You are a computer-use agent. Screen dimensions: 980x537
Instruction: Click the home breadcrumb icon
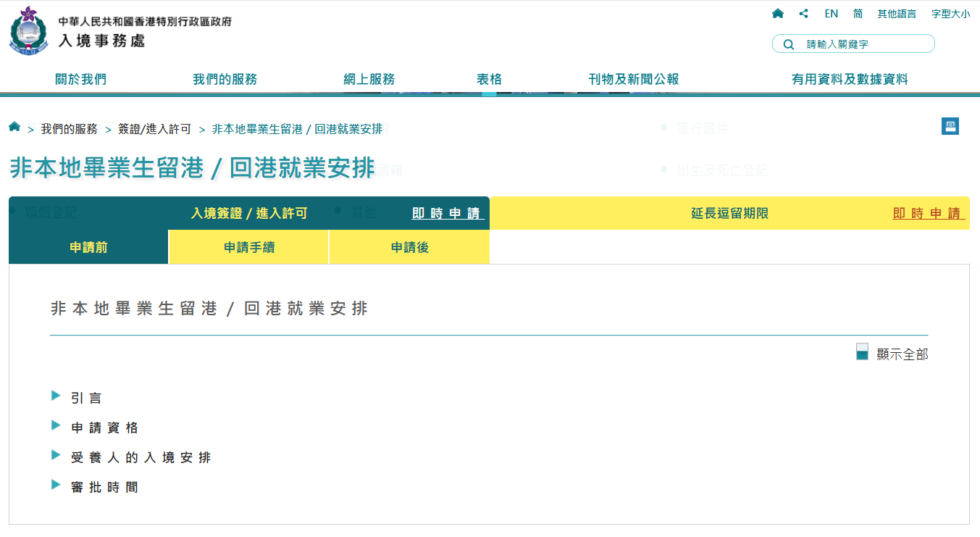[14, 127]
